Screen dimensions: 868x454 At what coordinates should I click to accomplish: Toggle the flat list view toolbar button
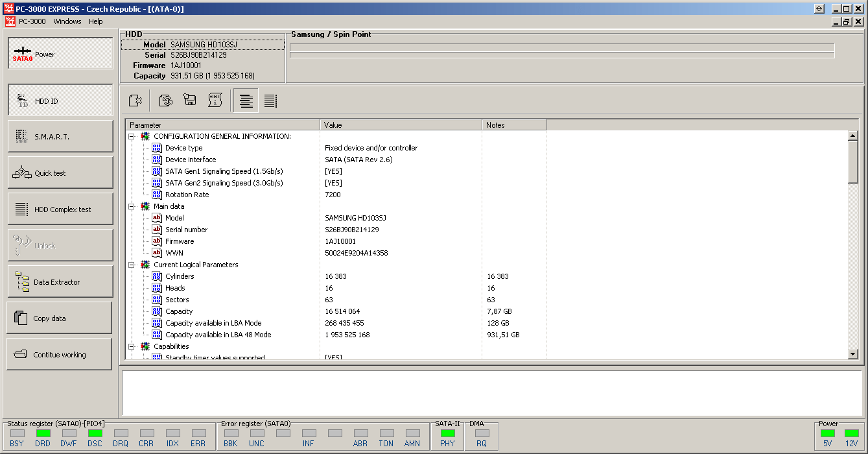pyautogui.click(x=270, y=101)
